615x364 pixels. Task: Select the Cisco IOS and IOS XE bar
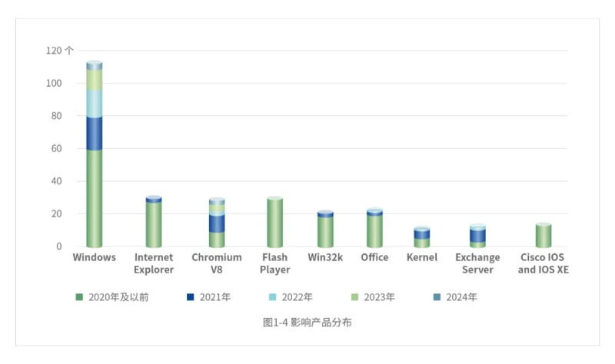[544, 236]
